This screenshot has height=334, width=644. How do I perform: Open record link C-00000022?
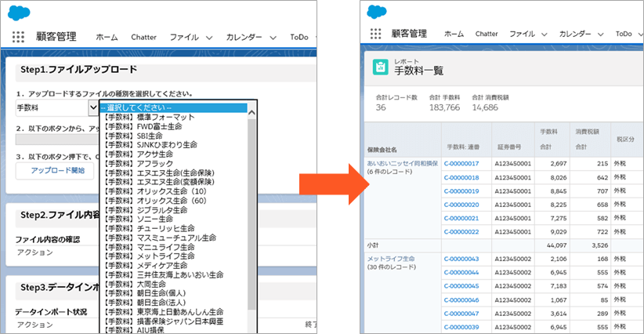[461, 232]
